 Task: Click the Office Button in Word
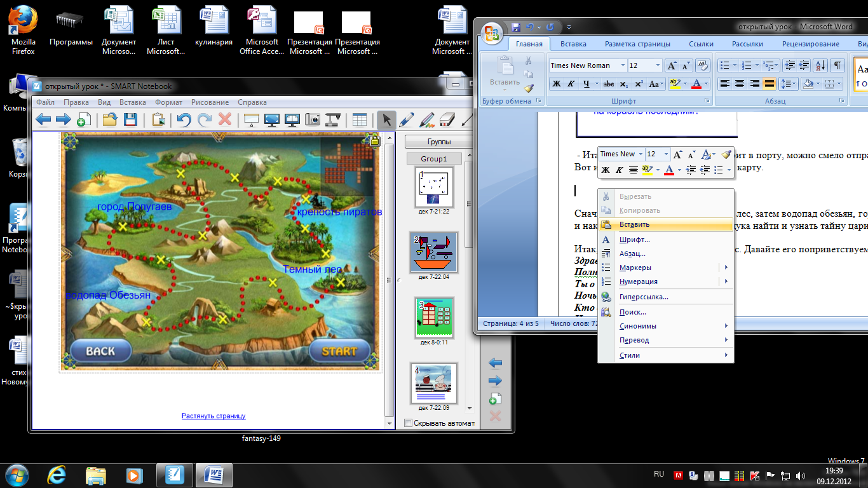491,32
